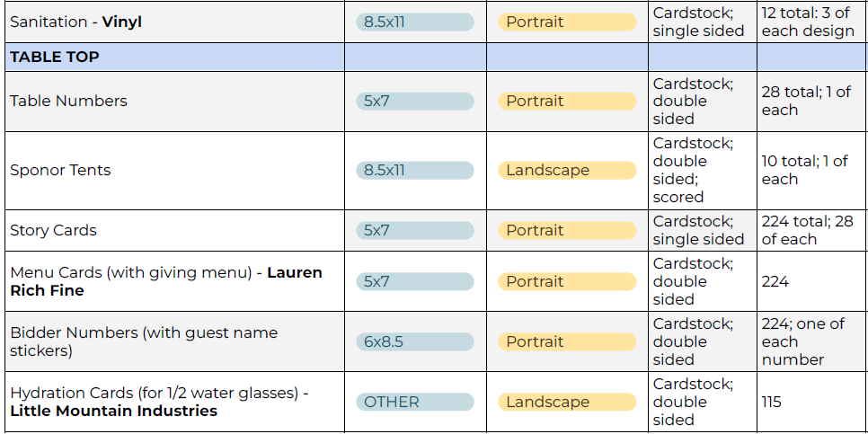Open the 6x8.5 size dropdown for Bidder Numbers

click(414, 341)
